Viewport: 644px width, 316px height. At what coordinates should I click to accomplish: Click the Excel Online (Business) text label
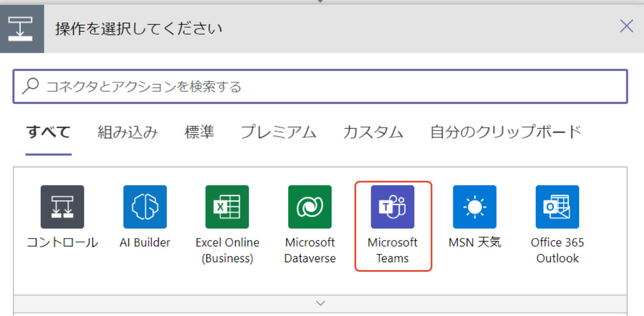click(227, 250)
